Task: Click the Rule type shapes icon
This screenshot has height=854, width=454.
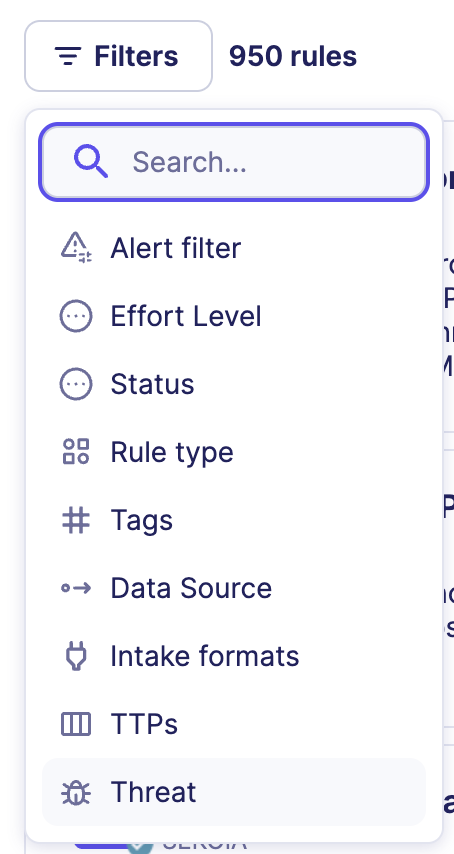Action: click(76, 452)
